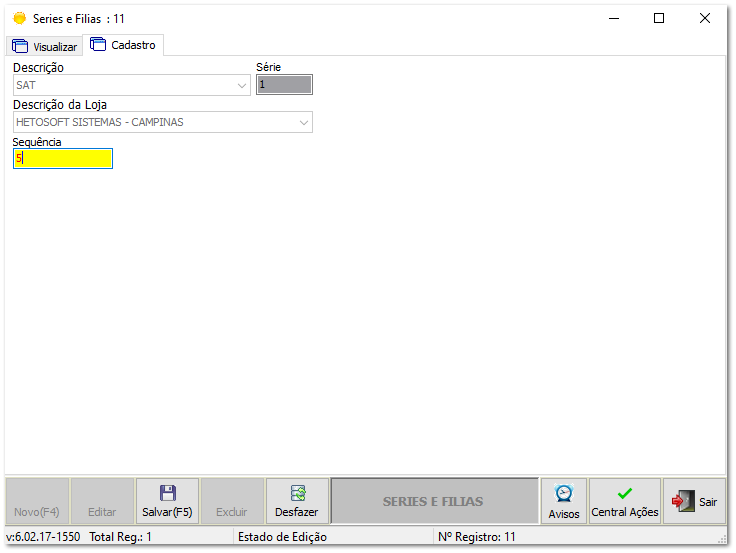Image resolution: width=736 pixels, height=553 pixels.
Task: Click status text 'Estado de Edição'
Action: (282, 537)
